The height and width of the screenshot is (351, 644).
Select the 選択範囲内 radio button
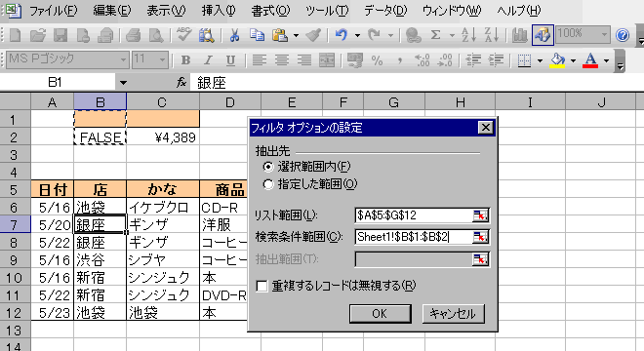coord(268,167)
